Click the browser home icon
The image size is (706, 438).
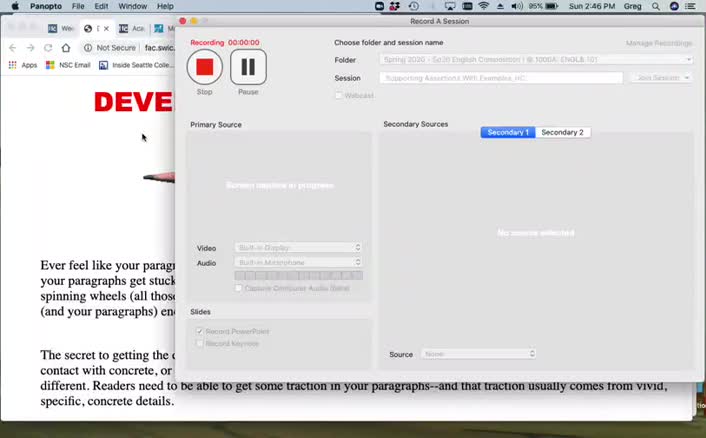pyautogui.click(x=66, y=47)
